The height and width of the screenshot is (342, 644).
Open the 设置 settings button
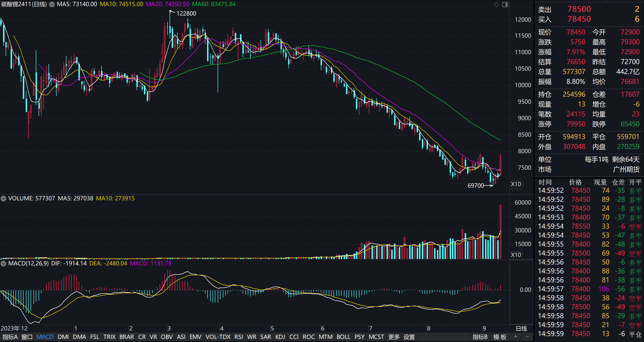point(409,337)
